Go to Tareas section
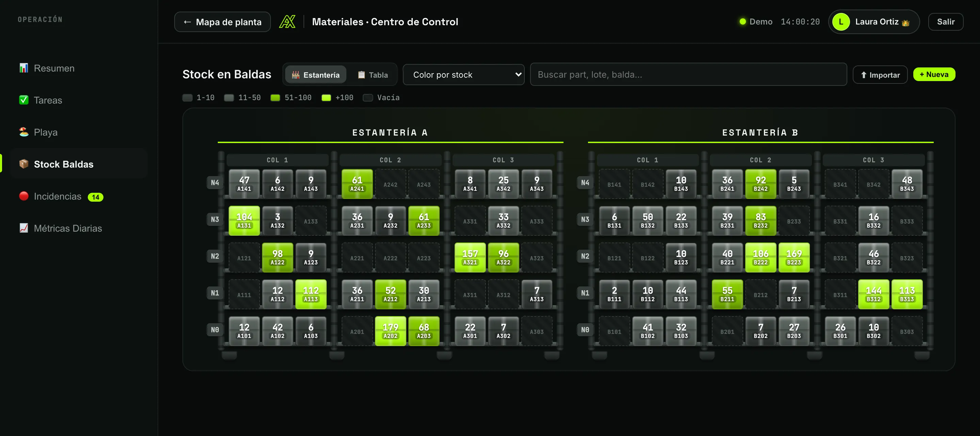 pyautogui.click(x=79, y=100)
